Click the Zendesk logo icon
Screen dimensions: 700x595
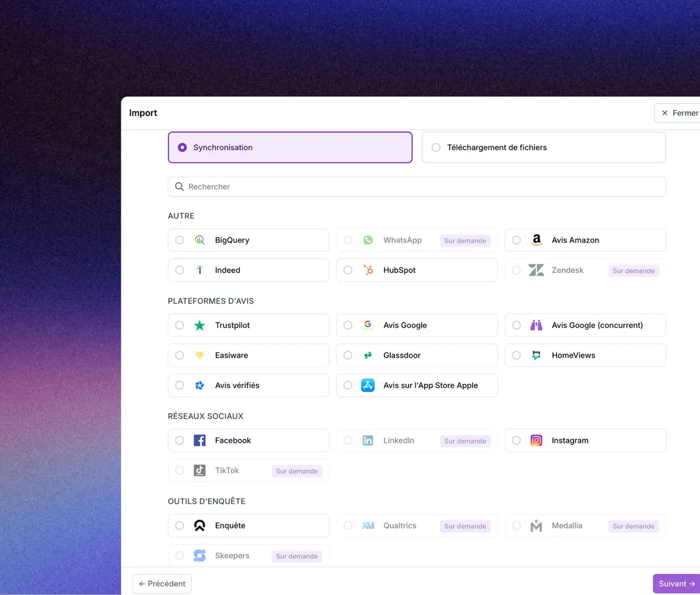click(536, 270)
